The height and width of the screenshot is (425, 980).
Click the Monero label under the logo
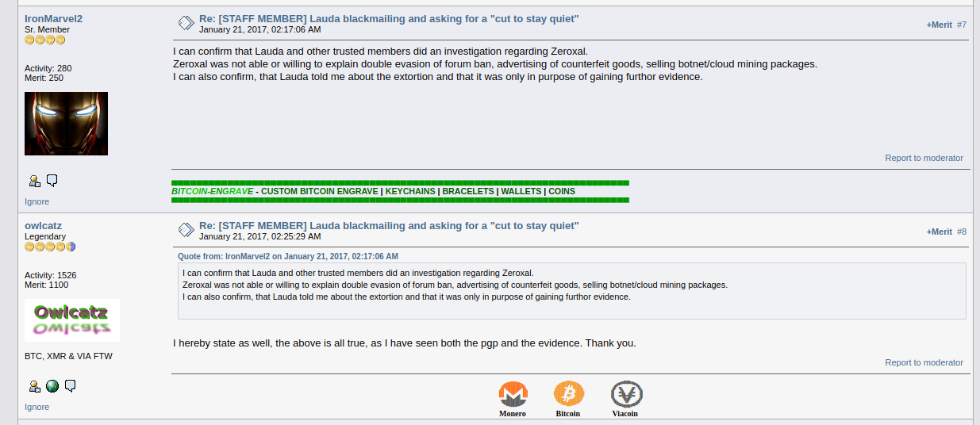point(513,413)
